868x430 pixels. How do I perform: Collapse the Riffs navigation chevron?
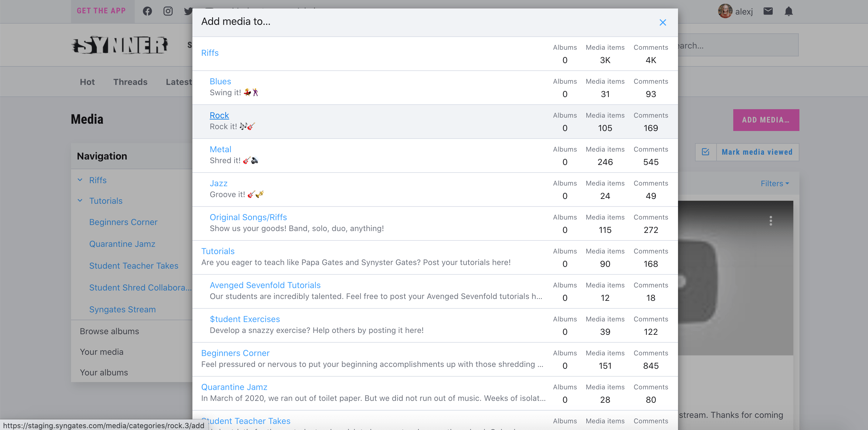80,180
